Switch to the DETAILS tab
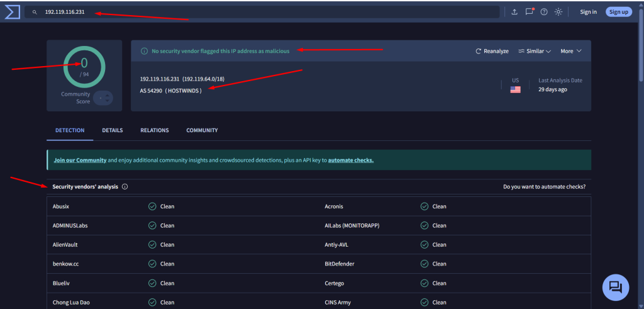 click(x=113, y=130)
